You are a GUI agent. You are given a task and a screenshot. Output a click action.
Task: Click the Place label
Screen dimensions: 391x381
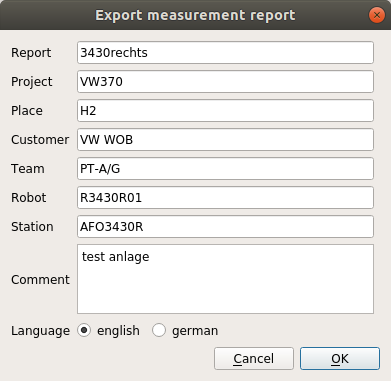(x=27, y=111)
